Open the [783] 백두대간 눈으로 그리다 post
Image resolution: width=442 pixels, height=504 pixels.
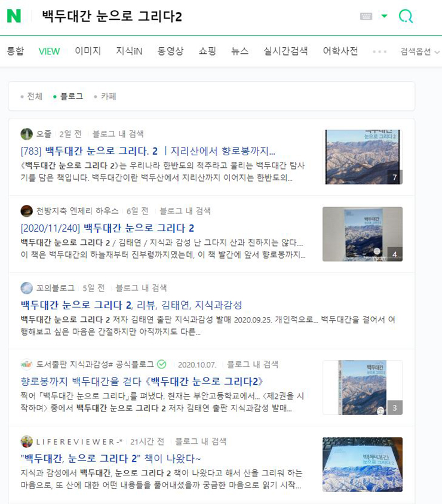148,150
